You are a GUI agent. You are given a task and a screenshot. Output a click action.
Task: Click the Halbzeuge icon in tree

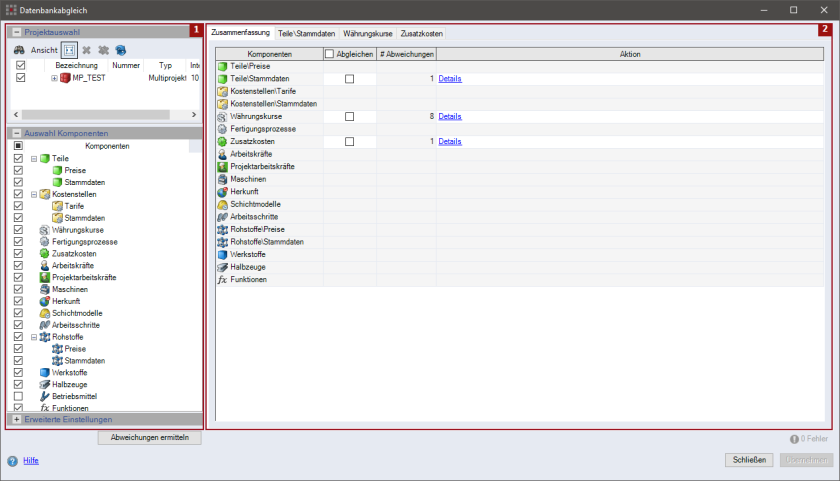[44, 384]
